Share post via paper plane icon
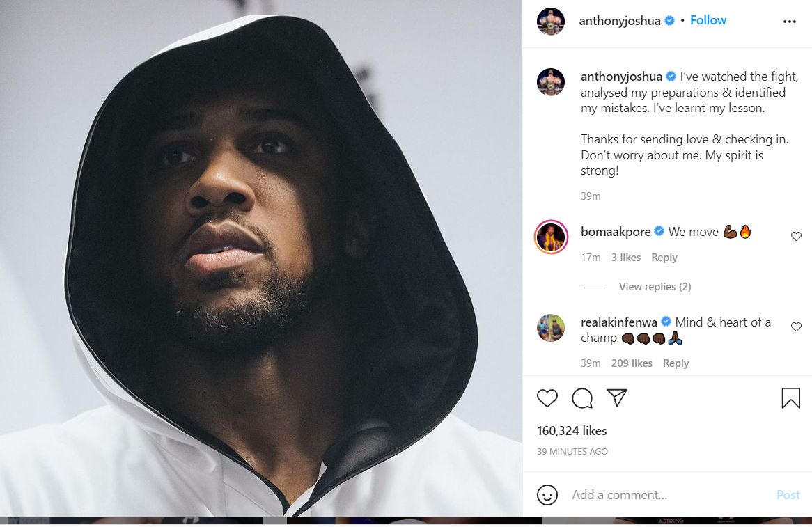 pos(617,398)
